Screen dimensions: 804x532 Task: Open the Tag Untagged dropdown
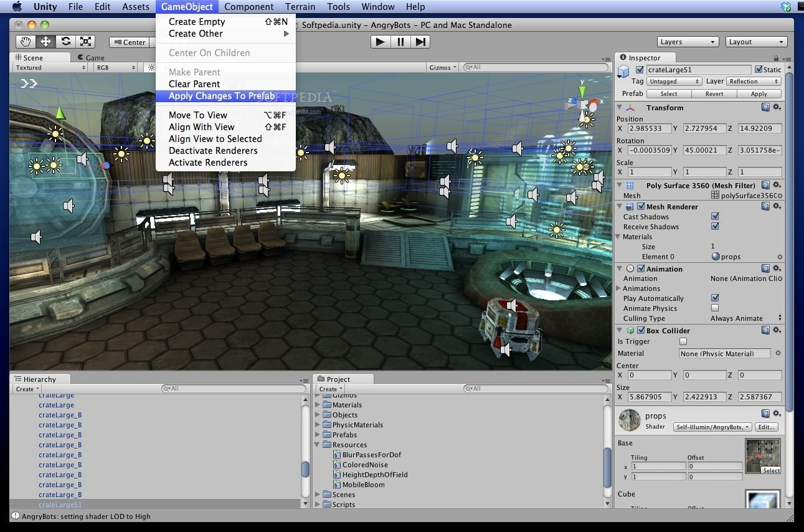pos(674,82)
